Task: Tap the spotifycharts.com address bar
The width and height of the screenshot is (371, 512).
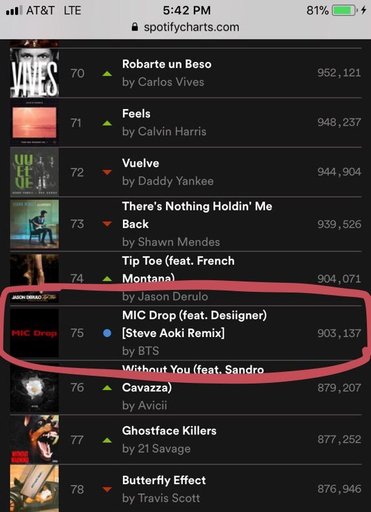Action: 185,27
